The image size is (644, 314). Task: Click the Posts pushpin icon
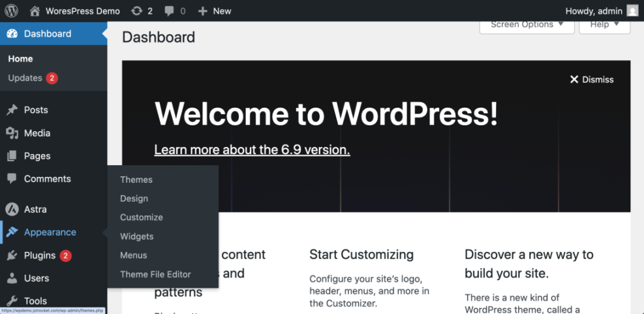pyautogui.click(x=12, y=110)
